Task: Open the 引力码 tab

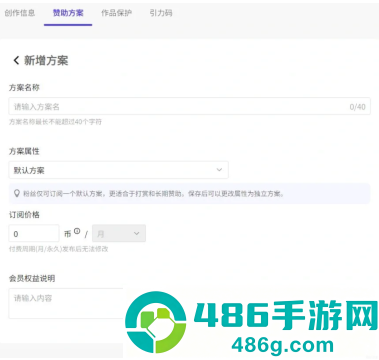Action: click(161, 13)
